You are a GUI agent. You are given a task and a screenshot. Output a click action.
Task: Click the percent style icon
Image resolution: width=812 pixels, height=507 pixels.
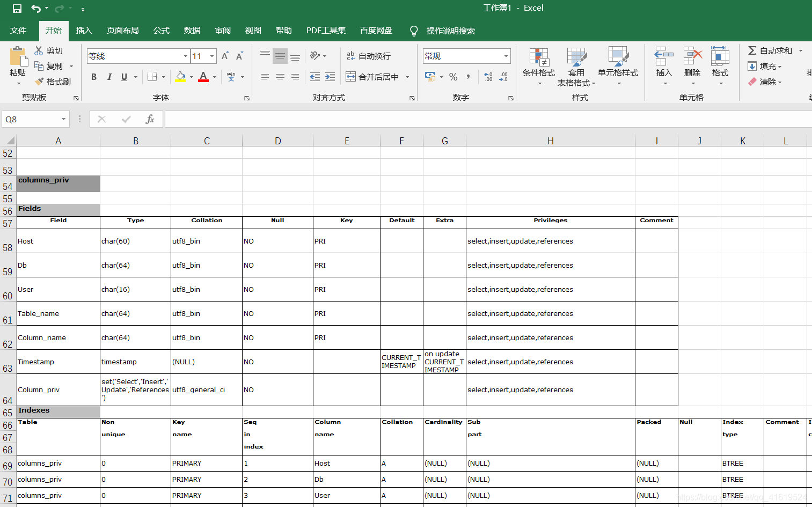(453, 77)
